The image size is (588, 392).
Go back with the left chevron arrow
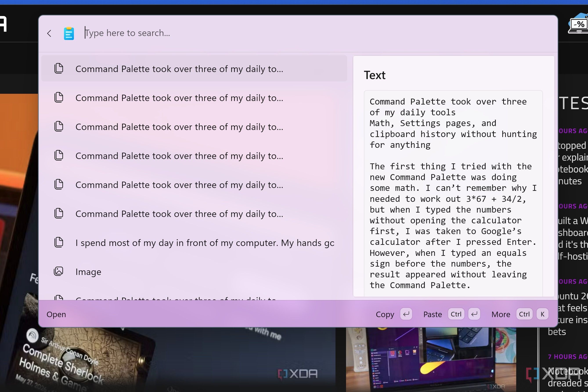click(x=49, y=33)
